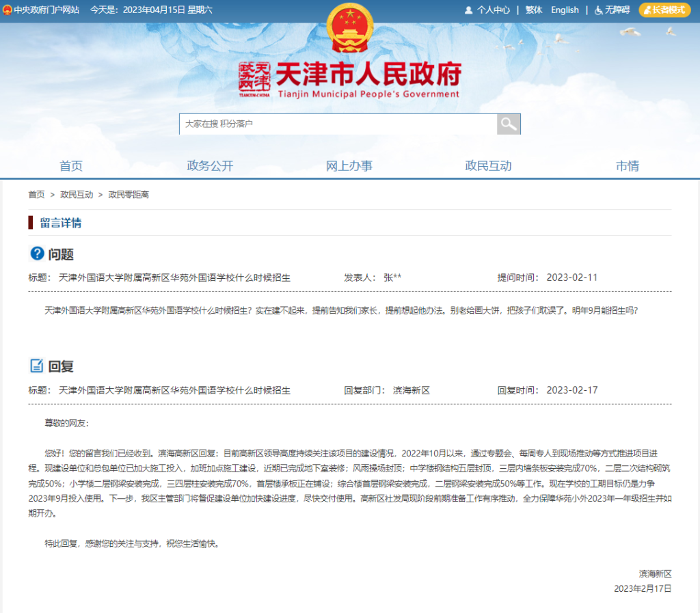Focus the search box with 大家在搜

338,124
